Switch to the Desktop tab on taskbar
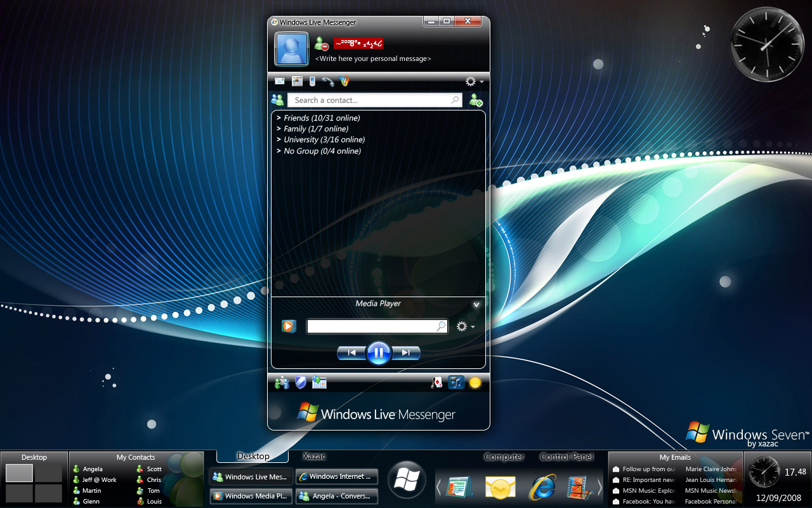 click(253, 456)
